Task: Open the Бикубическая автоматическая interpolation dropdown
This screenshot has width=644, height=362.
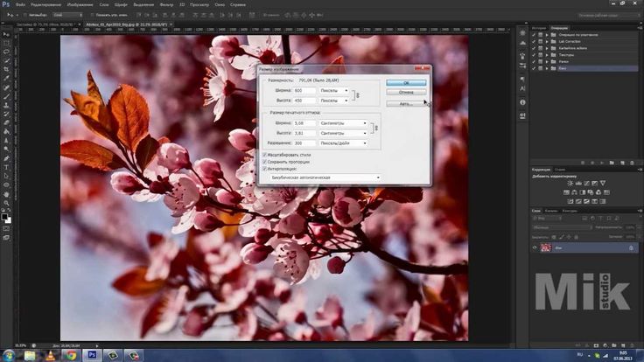Action: pos(325,178)
